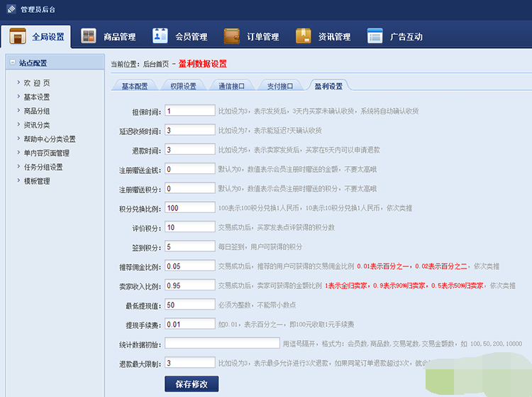
Task: Click the 必须为整数，不能带小数点 hint
Action: pos(257,305)
